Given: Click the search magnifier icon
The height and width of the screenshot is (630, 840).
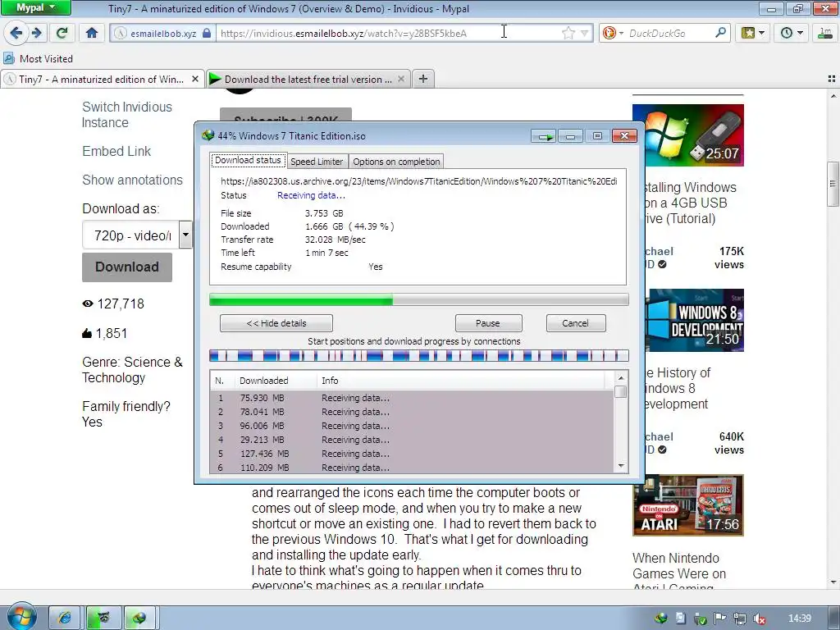Looking at the screenshot, I should pos(720,33).
